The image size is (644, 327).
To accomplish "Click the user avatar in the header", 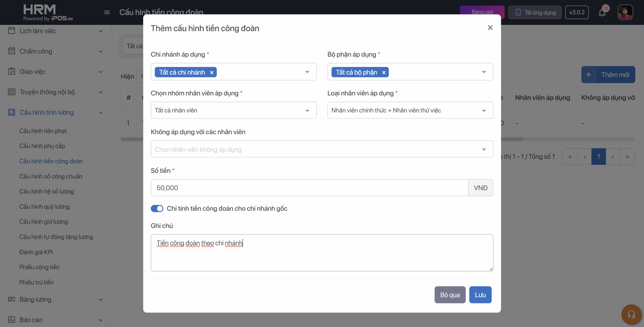I will 625,12.
